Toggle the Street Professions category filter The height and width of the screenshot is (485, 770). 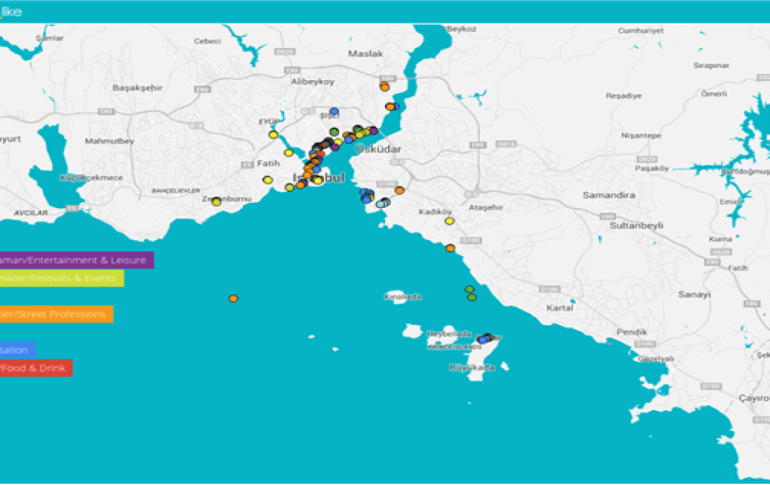click(x=56, y=314)
